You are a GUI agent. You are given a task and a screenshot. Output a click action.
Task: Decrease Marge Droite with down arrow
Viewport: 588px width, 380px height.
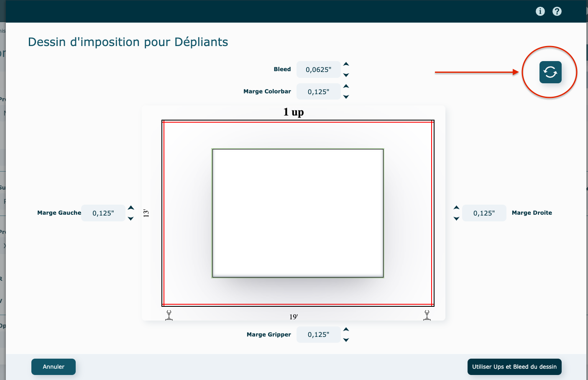tap(456, 219)
